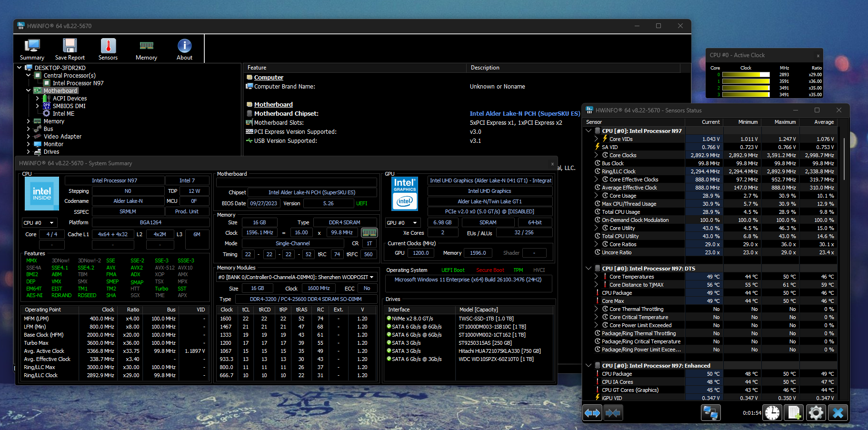868x430 pixels.
Task: Collapse the CPU [#0] Intel Processor N97: Enhanced group
Action: (x=589, y=365)
